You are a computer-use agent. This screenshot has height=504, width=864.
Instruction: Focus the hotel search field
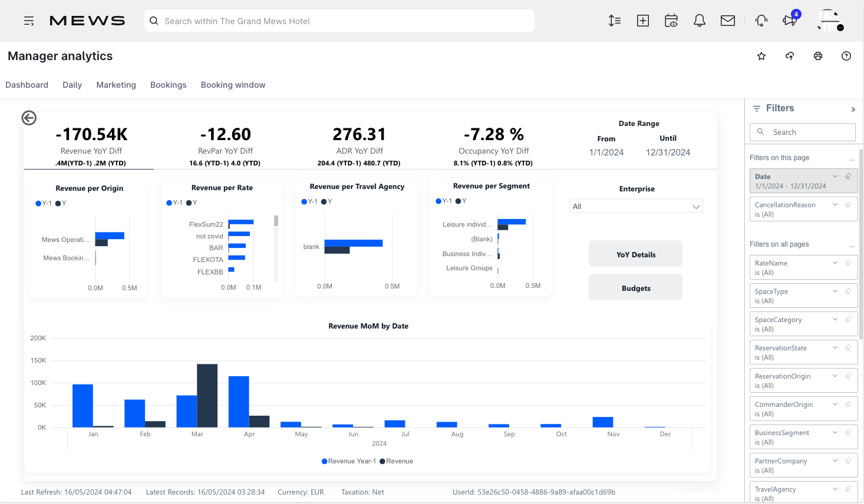coord(339,21)
